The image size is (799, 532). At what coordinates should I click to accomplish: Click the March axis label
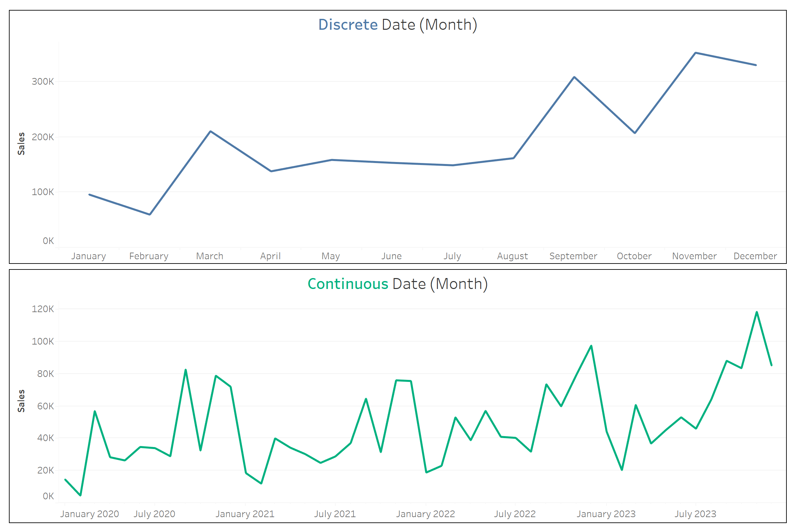[x=210, y=256]
